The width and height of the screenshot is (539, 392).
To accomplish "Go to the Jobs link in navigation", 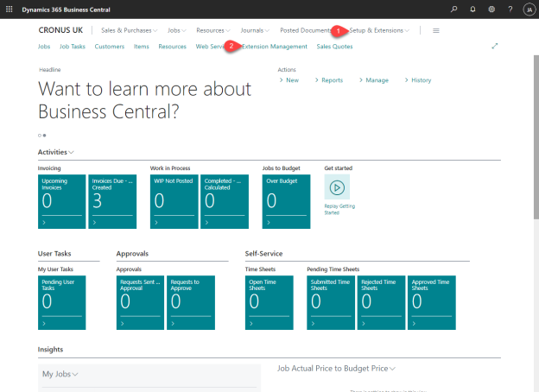I will [44, 47].
